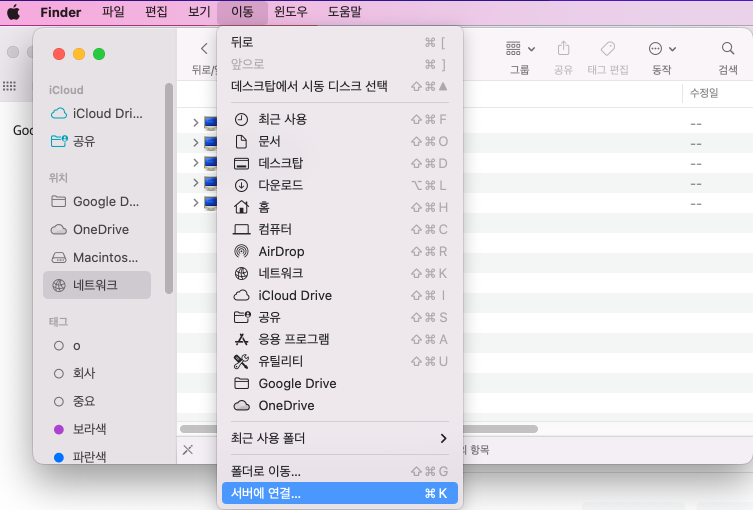Choose 뒤로 in the 이동 menu
Viewport: 753px width, 510px height.
point(340,42)
